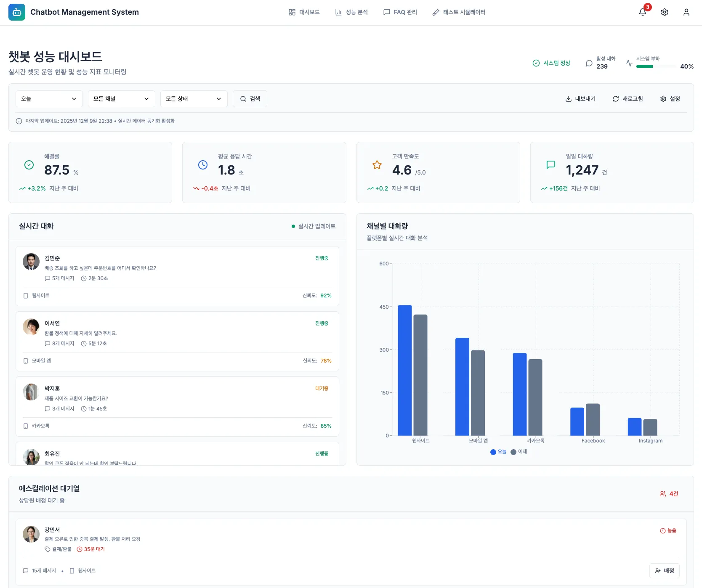Click the 평균 응답 시간 clock icon

203,165
